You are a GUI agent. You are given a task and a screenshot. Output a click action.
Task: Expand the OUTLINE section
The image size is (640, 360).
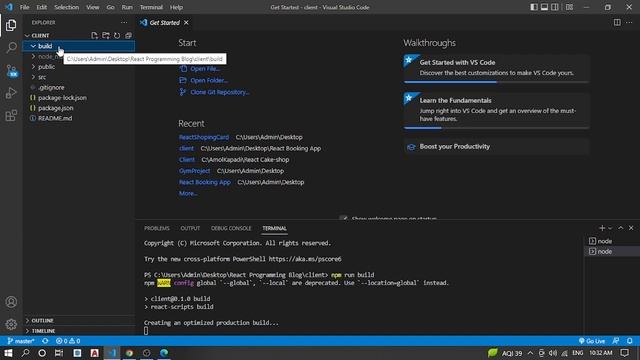coord(78,321)
